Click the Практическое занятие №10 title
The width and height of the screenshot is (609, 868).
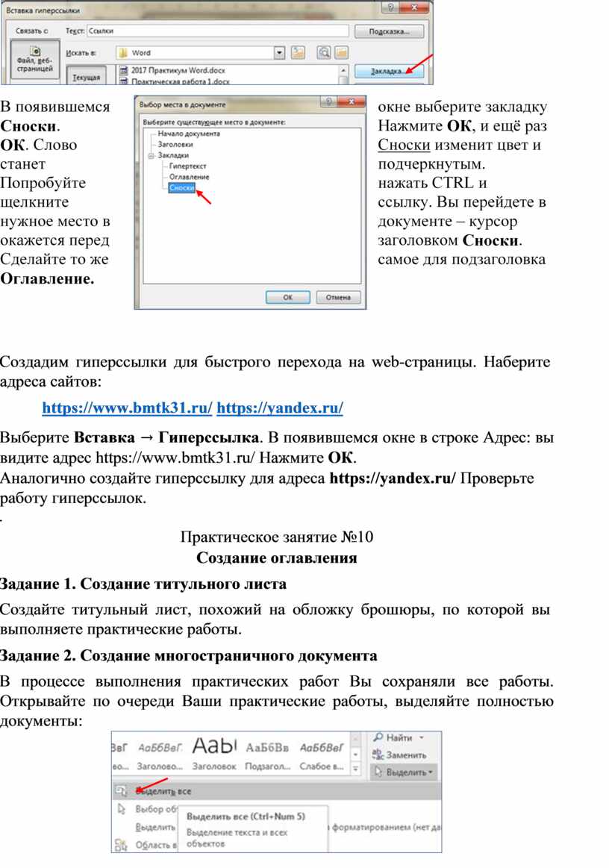point(277,537)
